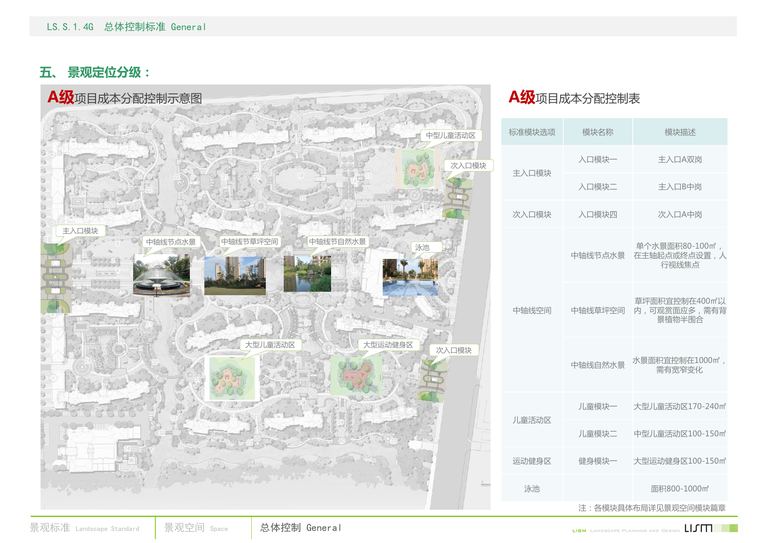Image resolution: width=768 pixels, height=543 pixels.
Task: Click the 模块描述 table header
Action: click(x=680, y=132)
